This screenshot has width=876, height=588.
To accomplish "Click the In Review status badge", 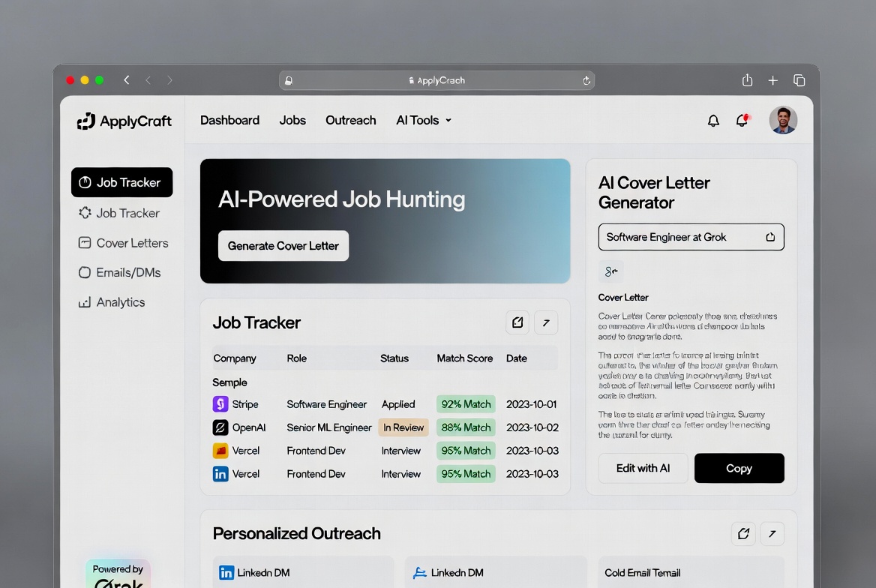I will (x=403, y=427).
